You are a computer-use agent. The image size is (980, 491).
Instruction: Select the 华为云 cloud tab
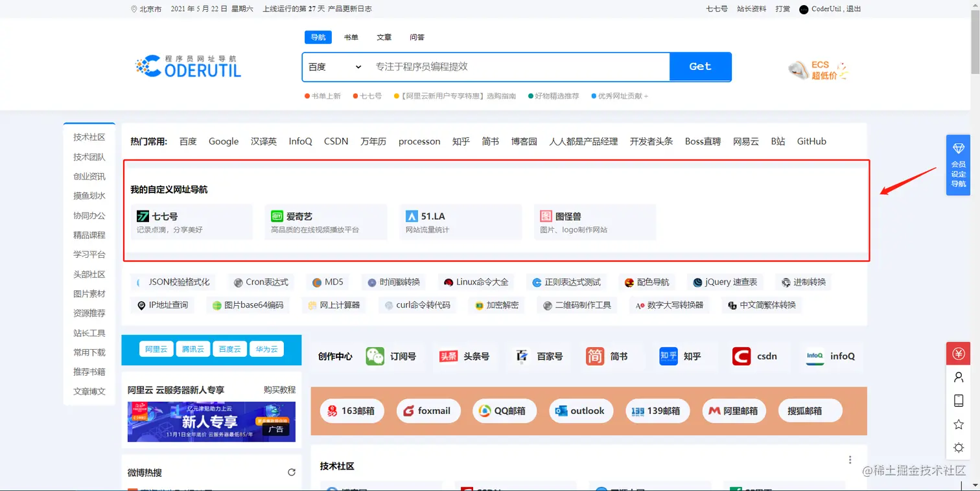tap(267, 349)
